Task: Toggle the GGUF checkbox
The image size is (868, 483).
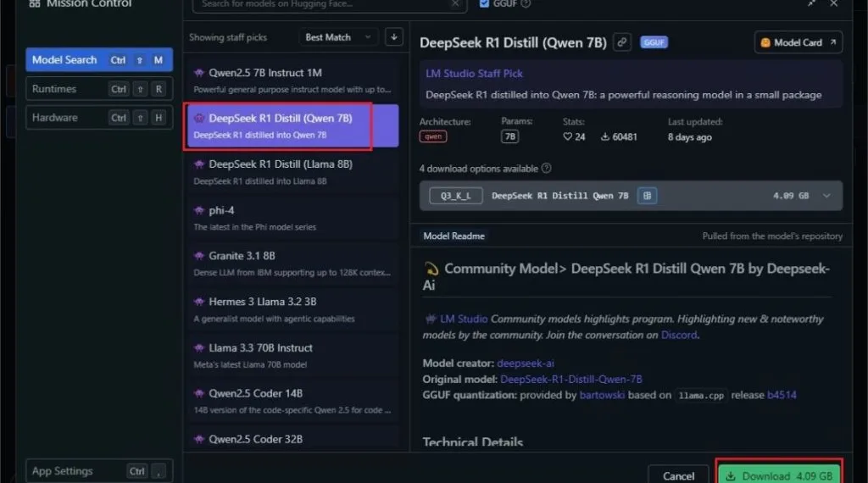Action: [484, 4]
